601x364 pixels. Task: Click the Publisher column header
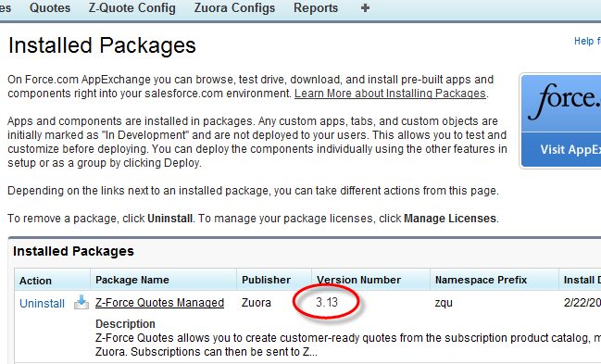tap(274, 280)
